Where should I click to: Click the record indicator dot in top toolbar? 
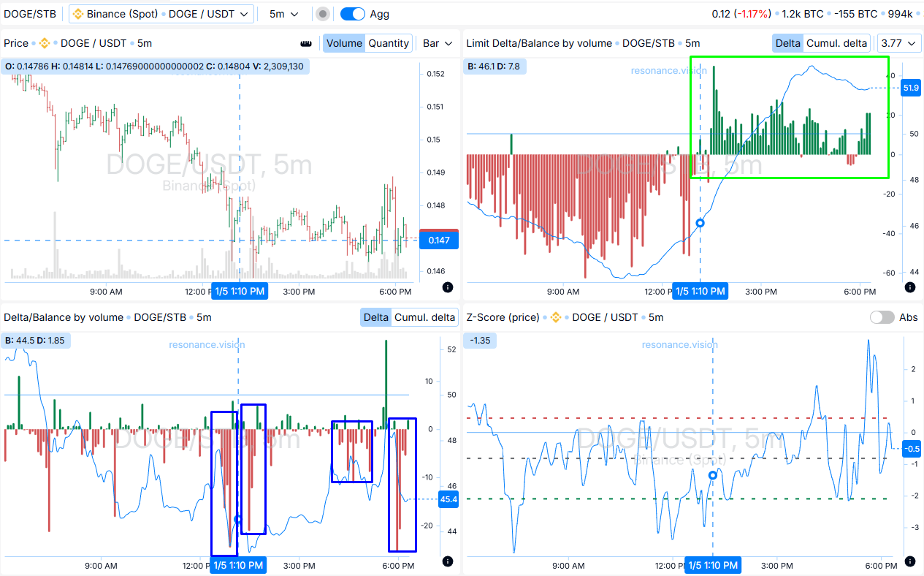pyautogui.click(x=323, y=14)
